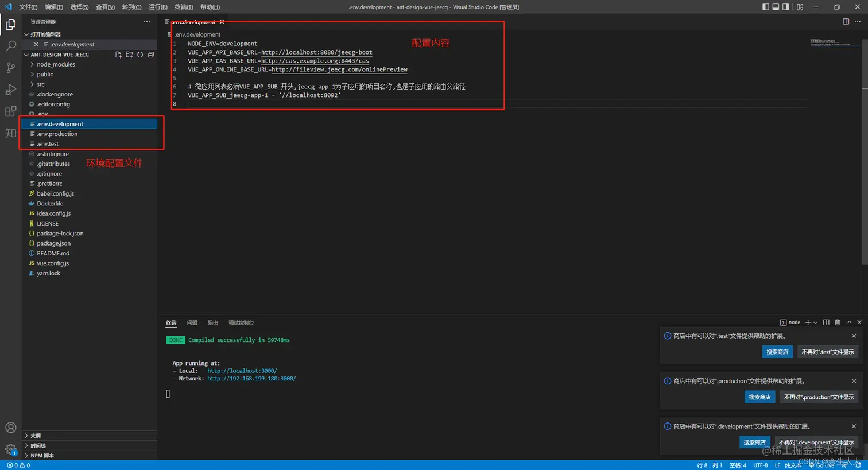This screenshot has width=868, height=470.
Task: Maximize the terminal panel size
Action: [x=849, y=323]
